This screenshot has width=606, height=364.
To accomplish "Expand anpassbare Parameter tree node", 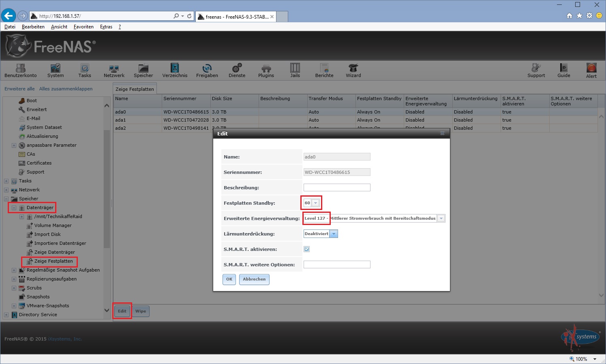I will [14, 145].
